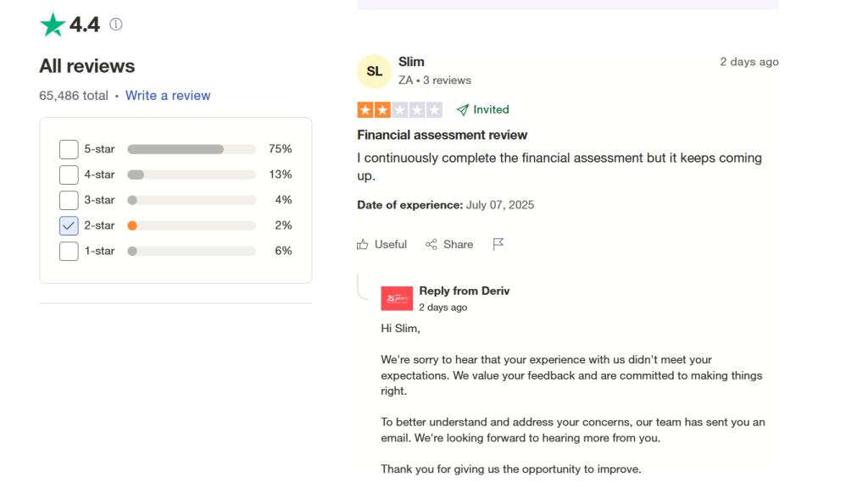Click the green Trustpilot star icon
The height and width of the screenshot is (499, 868).
pyautogui.click(x=53, y=25)
